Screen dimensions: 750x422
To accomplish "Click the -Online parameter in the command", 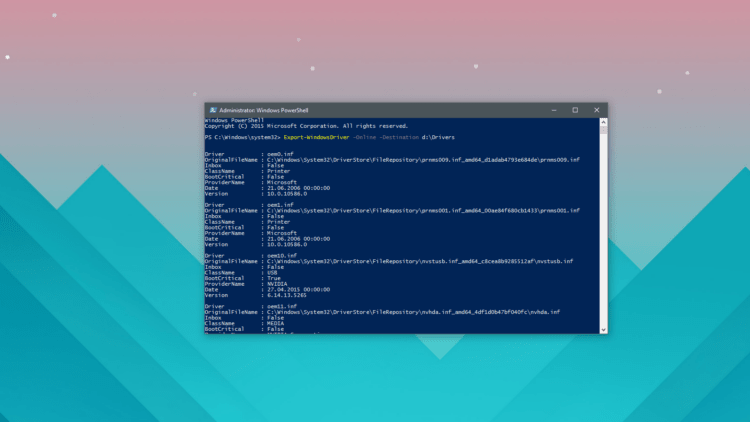I will [x=364, y=136].
